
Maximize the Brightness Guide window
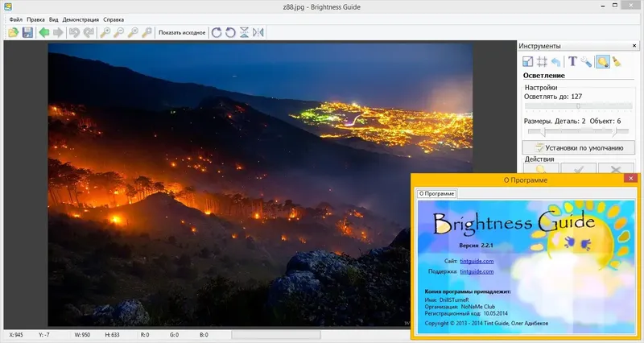615,6
